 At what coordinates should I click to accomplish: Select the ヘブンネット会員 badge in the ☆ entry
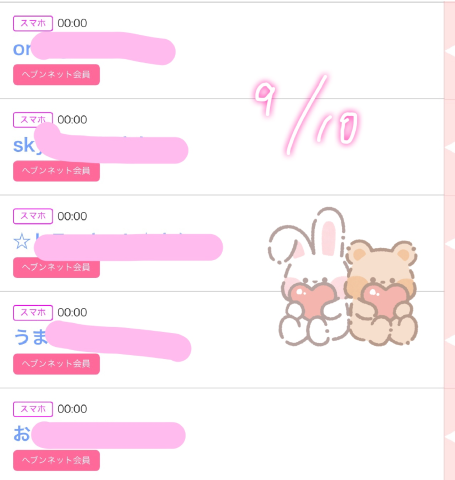(56, 267)
